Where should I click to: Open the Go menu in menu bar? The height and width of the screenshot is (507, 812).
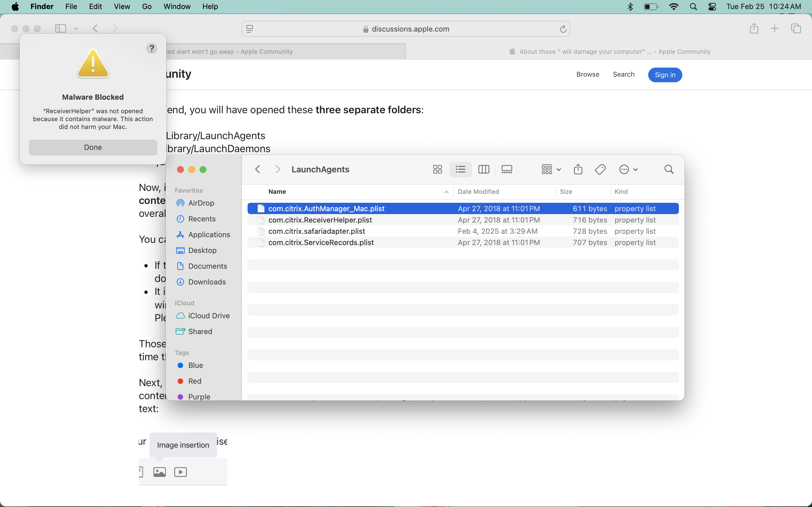tap(147, 7)
